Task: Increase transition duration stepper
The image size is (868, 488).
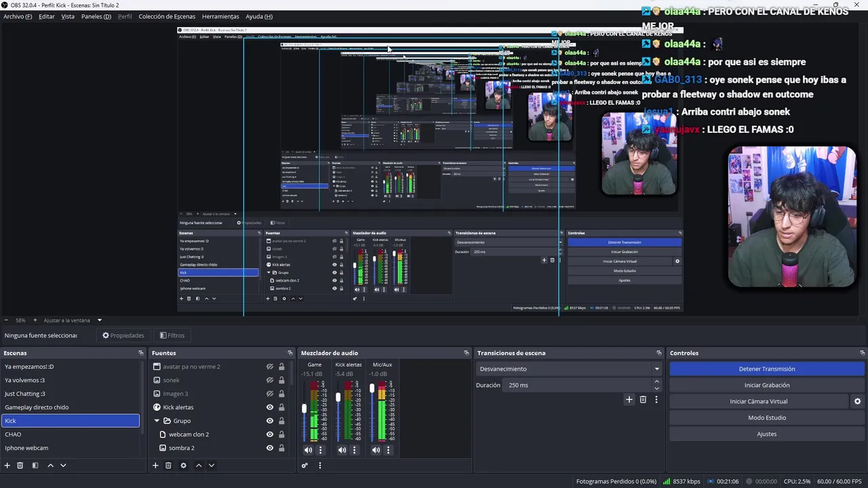Action: 656,382
